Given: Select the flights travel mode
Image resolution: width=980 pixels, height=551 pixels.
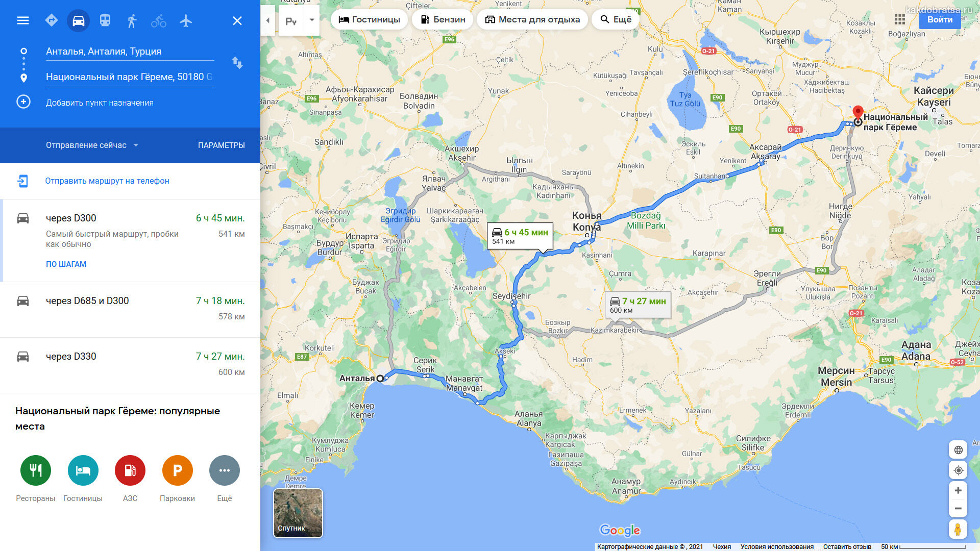Looking at the screenshot, I should click(x=186, y=20).
